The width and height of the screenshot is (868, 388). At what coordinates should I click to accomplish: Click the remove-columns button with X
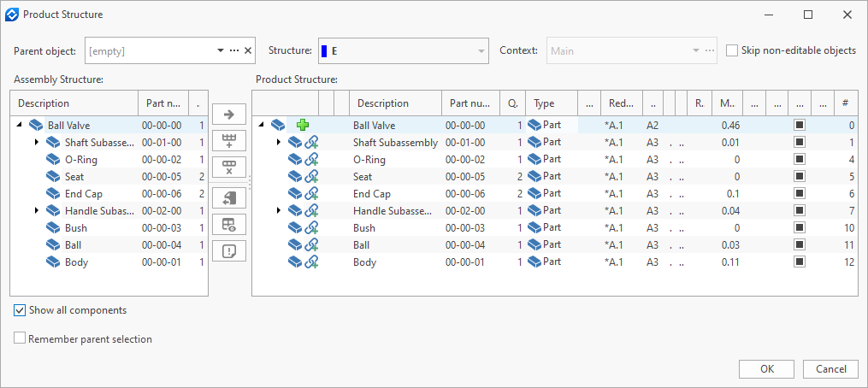click(228, 168)
